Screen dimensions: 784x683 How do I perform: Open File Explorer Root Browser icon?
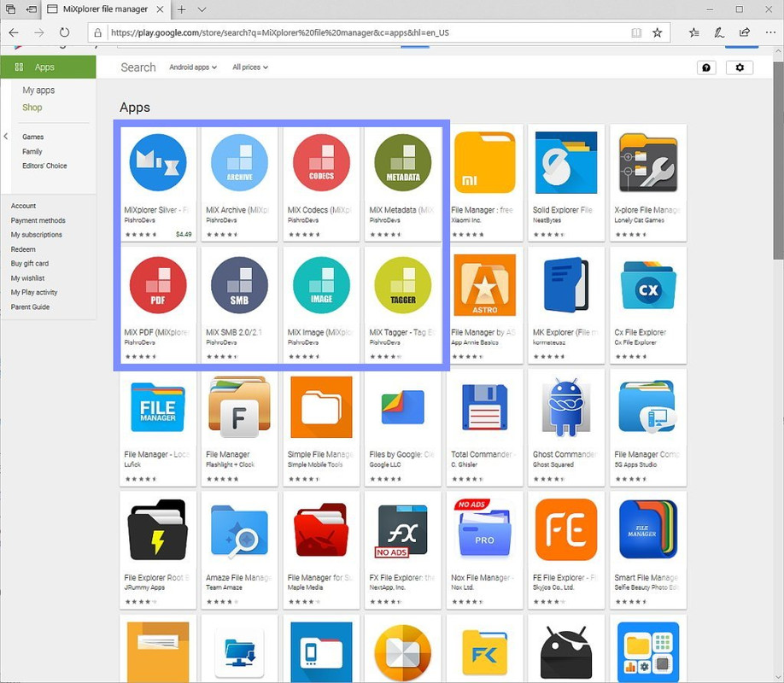[158, 529]
